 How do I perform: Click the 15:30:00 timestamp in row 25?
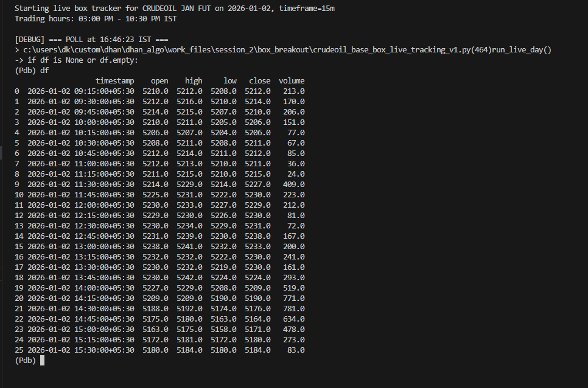80,350
